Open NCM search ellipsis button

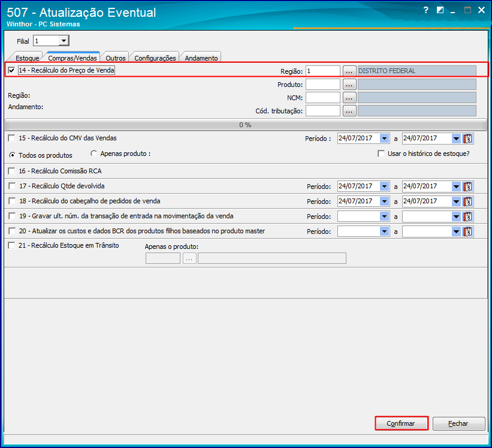(349, 98)
